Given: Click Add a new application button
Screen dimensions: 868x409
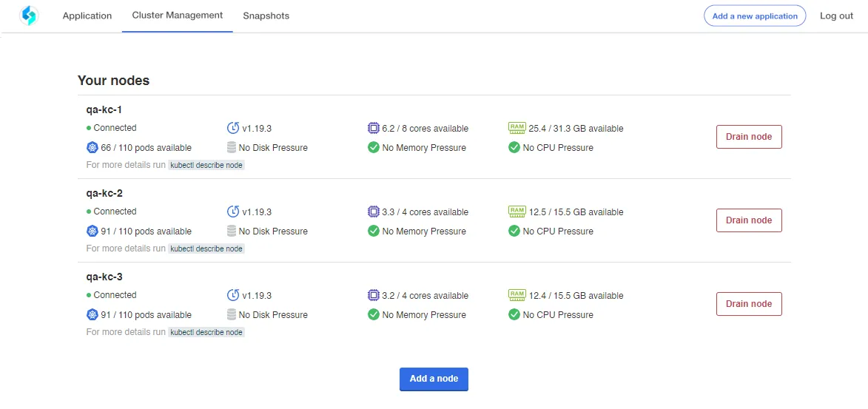Looking at the screenshot, I should coord(755,16).
